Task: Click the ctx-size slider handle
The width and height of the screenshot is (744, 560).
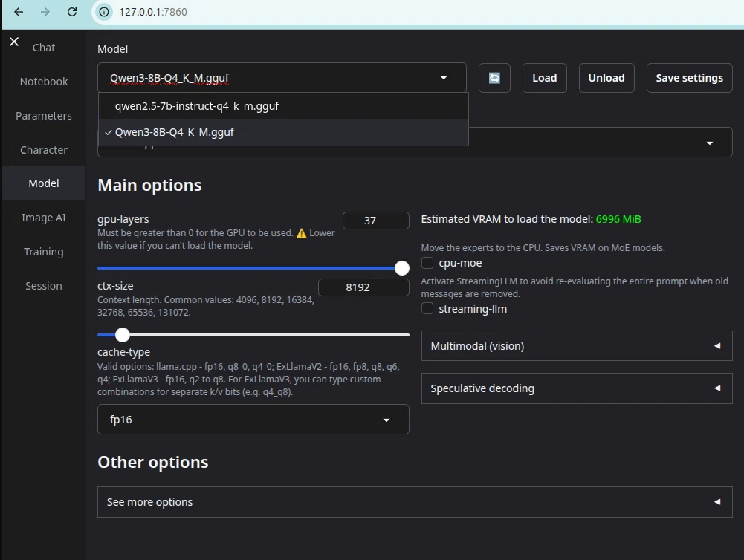Action: click(123, 335)
